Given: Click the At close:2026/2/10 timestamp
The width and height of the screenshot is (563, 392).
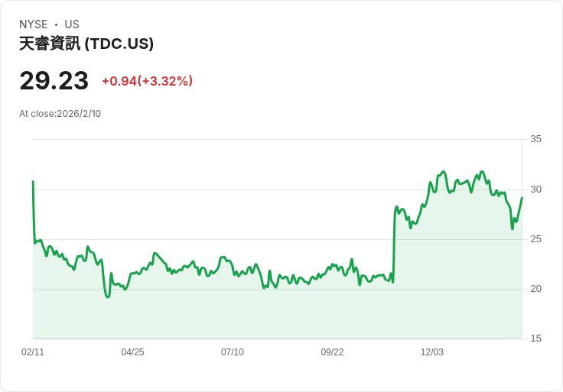Looking at the screenshot, I should pyautogui.click(x=60, y=114).
